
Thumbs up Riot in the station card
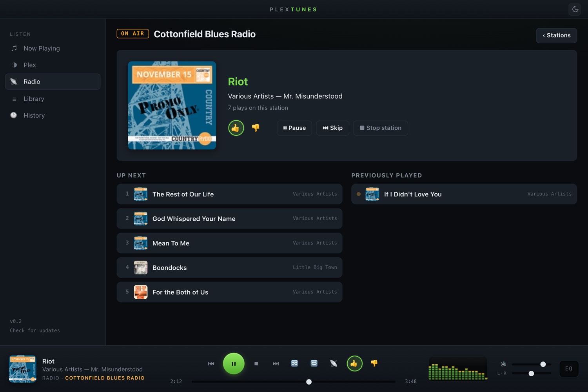click(236, 128)
